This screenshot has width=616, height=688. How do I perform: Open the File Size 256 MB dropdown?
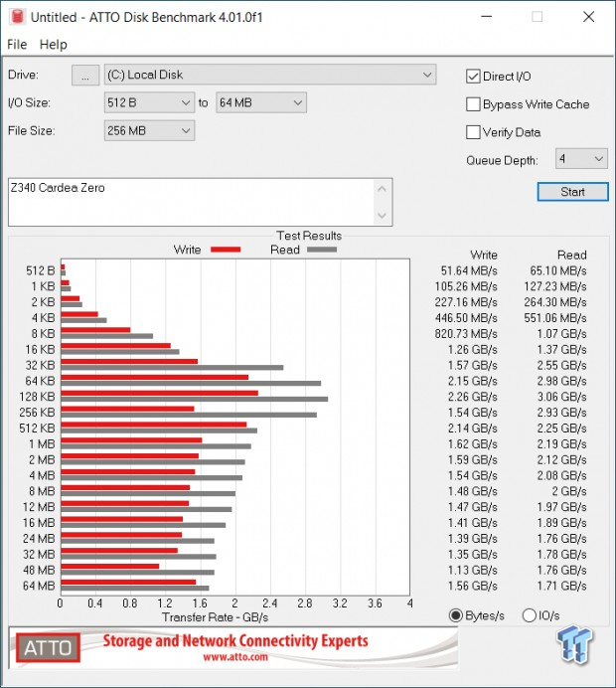click(x=149, y=131)
